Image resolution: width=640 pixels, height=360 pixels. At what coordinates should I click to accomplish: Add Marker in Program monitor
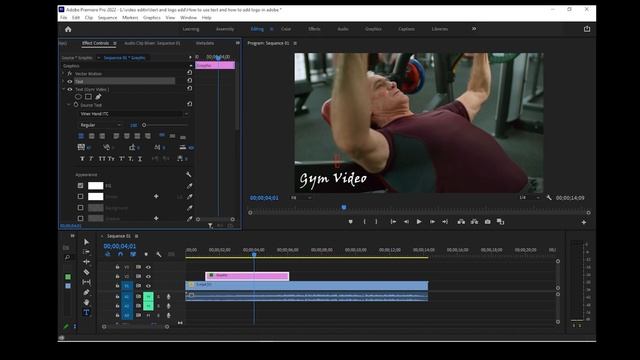(x=350, y=222)
